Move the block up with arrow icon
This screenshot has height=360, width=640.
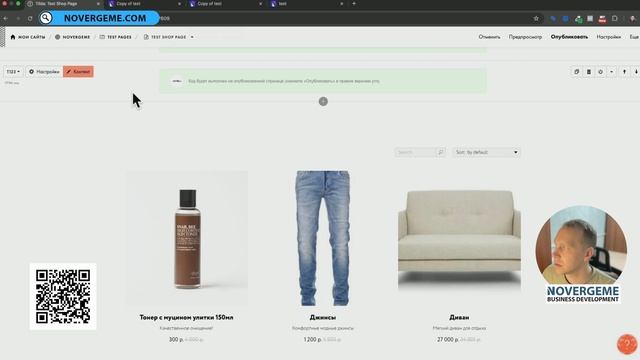624,72
